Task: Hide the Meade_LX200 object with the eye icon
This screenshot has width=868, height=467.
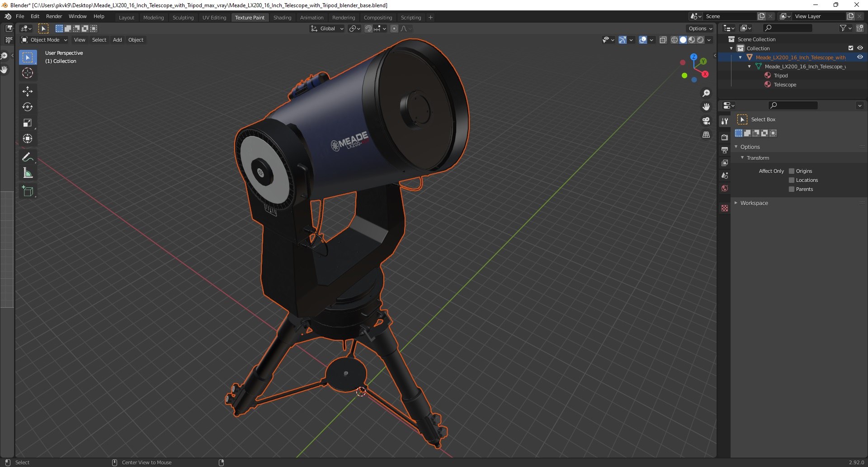Action: (x=860, y=57)
